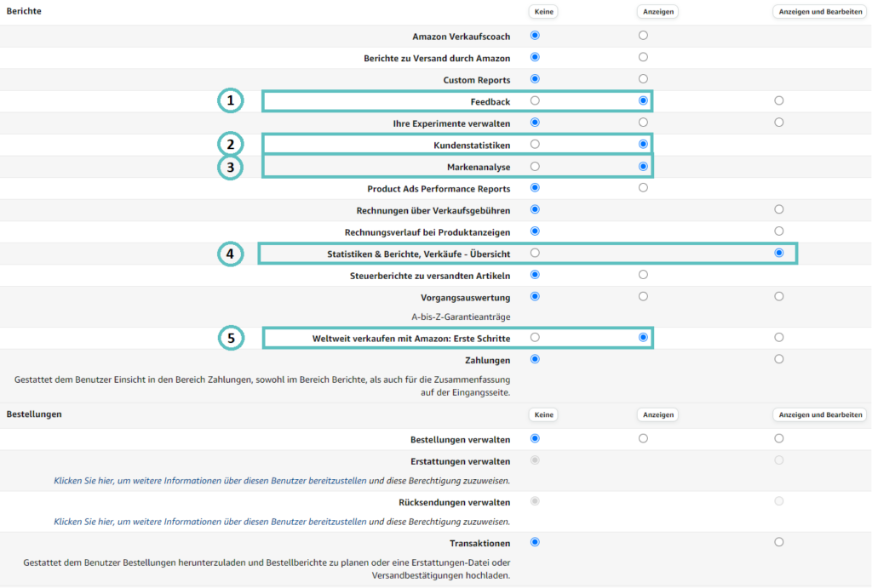Choose Keine for Custom Reports
The image size is (872, 588).
[x=535, y=79]
